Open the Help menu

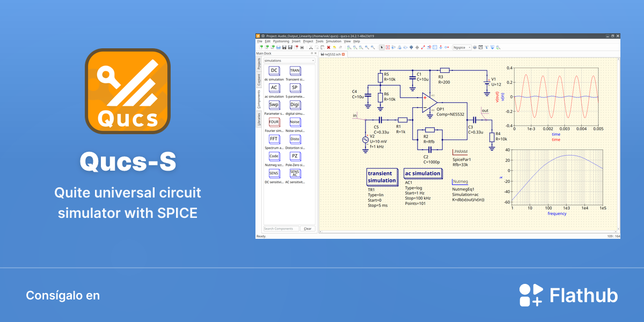[356, 41]
